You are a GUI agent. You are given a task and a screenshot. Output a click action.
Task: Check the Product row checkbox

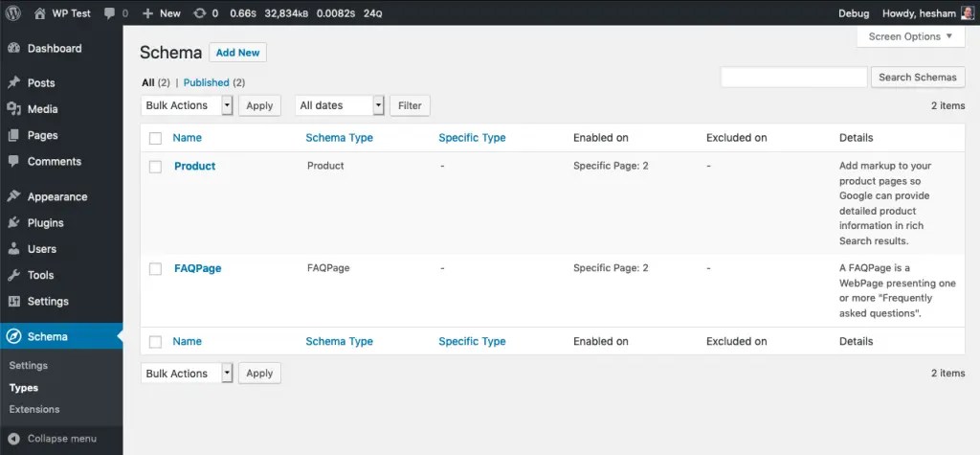(x=156, y=167)
